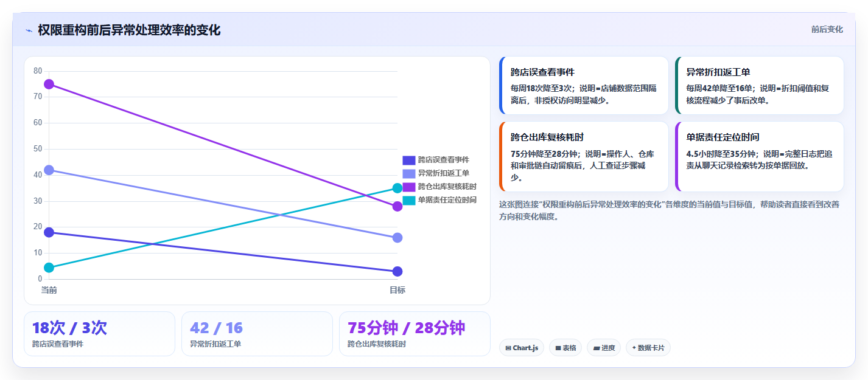The height and width of the screenshot is (380, 868).
Task: Toggle 单据责任定位时间 legend color box
Action: click(409, 200)
